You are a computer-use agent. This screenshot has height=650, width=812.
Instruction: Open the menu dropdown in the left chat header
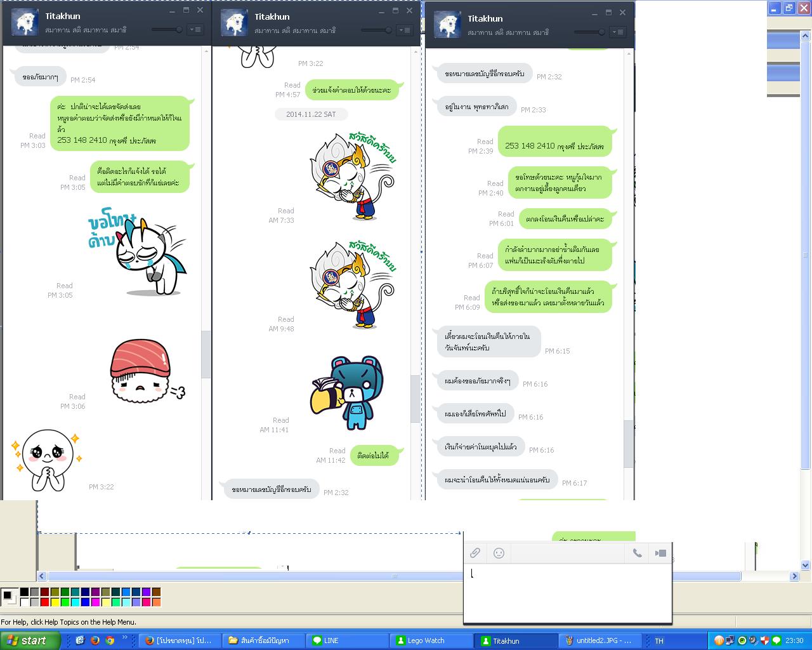pos(195,29)
